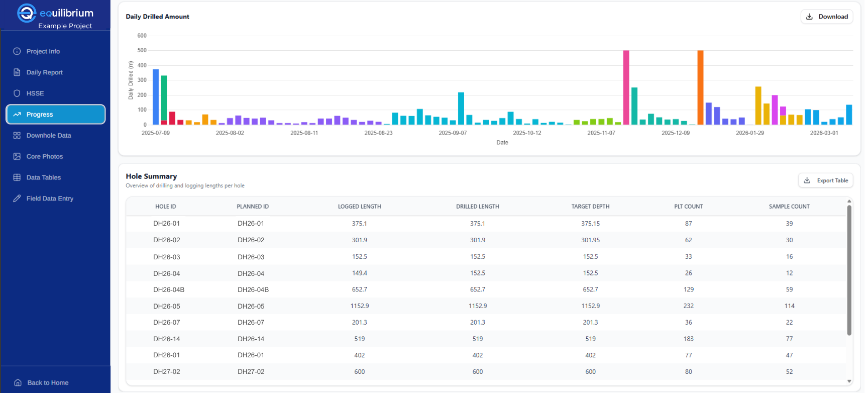868x393 pixels.
Task: Click the Core Photos image icon
Action: (17, 157)
